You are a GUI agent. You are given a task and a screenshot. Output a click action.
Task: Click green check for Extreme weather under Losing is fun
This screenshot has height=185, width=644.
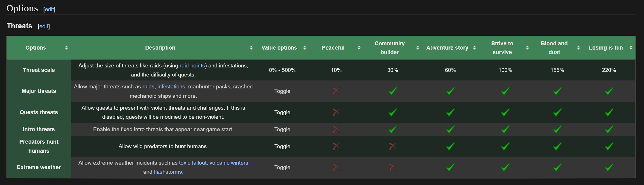(609, 167)
